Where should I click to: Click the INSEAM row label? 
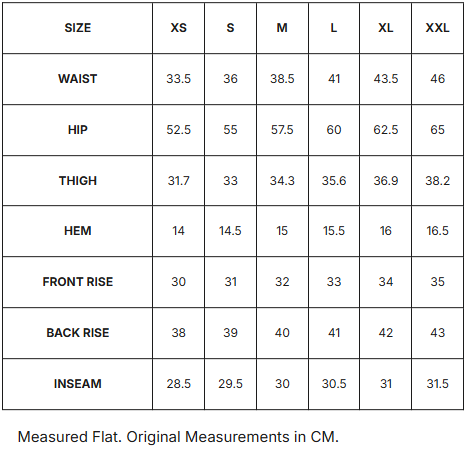tap(78, 384)
